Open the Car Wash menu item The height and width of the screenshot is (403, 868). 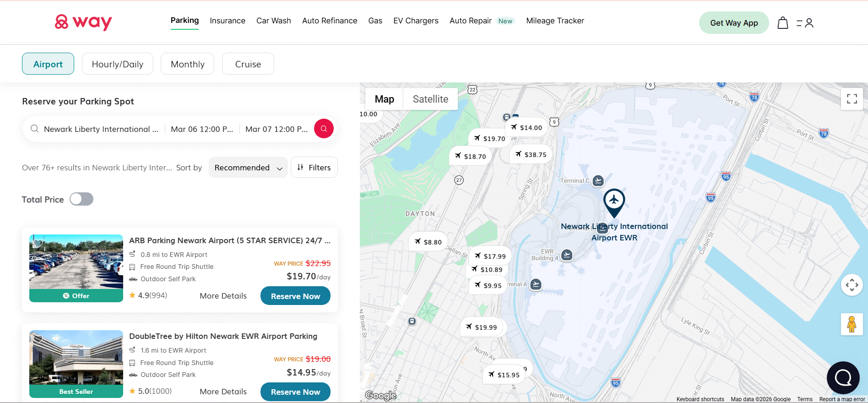(x=274, y=21)
